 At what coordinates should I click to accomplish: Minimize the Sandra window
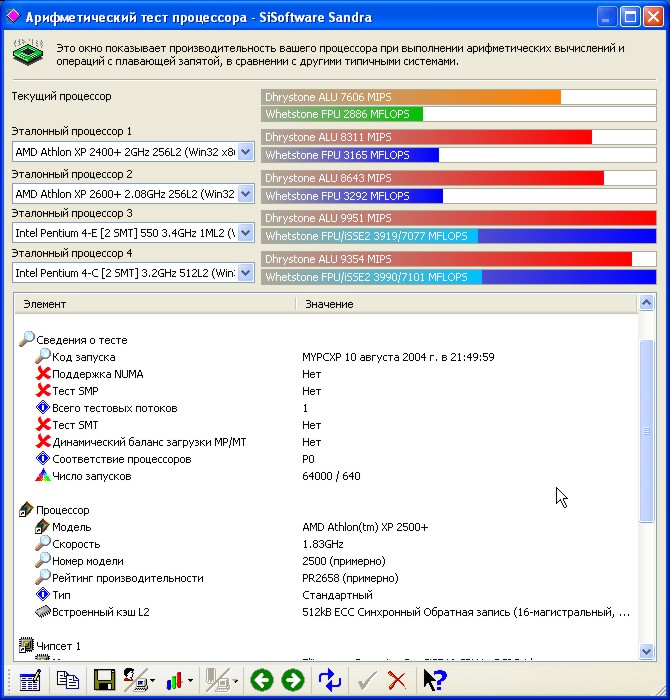(x=606, y=17)
